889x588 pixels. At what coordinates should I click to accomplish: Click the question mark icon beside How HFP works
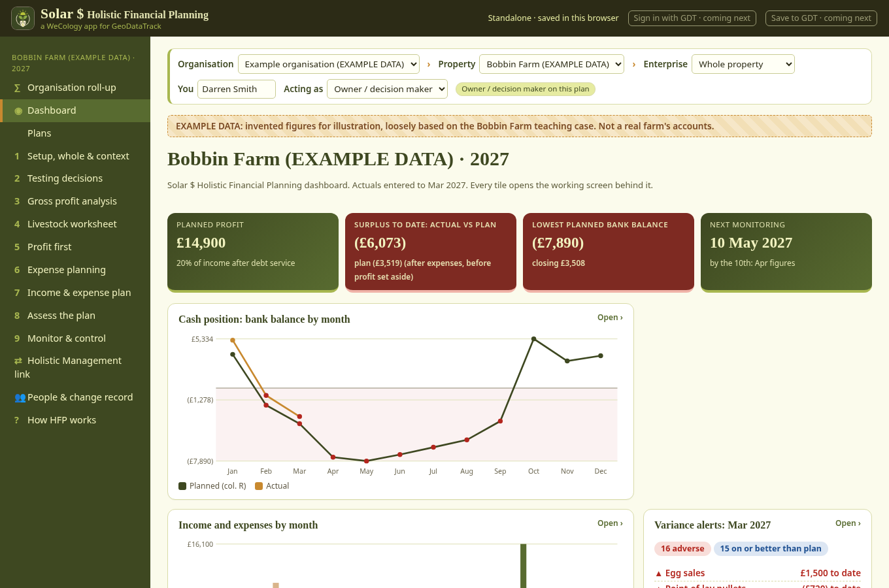click(x=17, y=420)
